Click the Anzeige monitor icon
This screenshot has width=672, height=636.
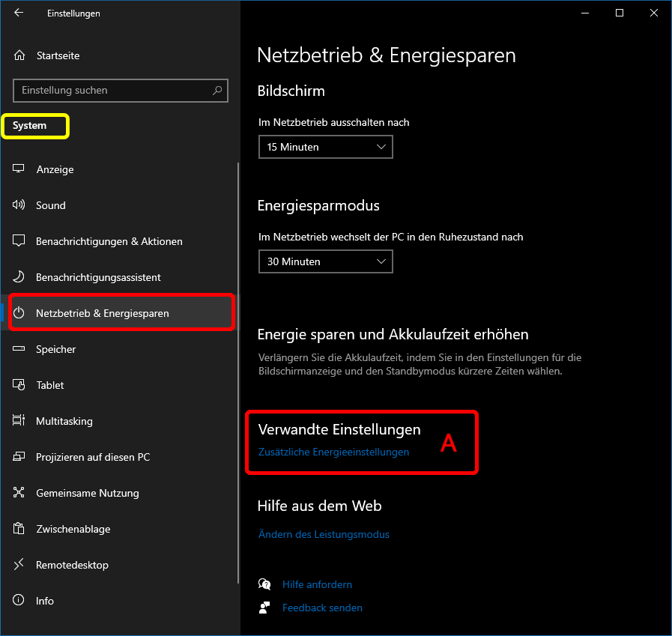(19, 169)
